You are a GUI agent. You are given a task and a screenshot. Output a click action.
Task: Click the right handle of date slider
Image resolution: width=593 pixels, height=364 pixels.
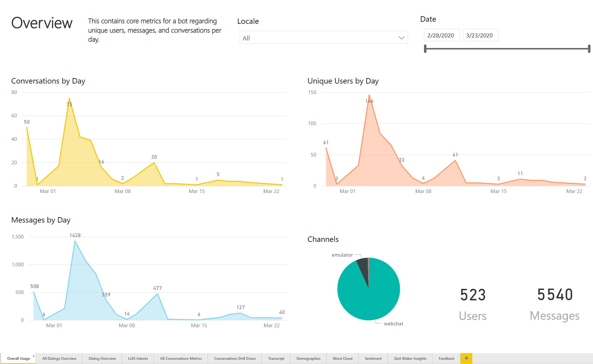[x=589, y=49]
